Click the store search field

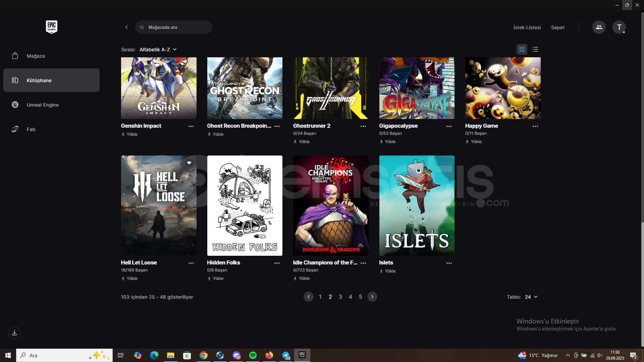(174, 27)
